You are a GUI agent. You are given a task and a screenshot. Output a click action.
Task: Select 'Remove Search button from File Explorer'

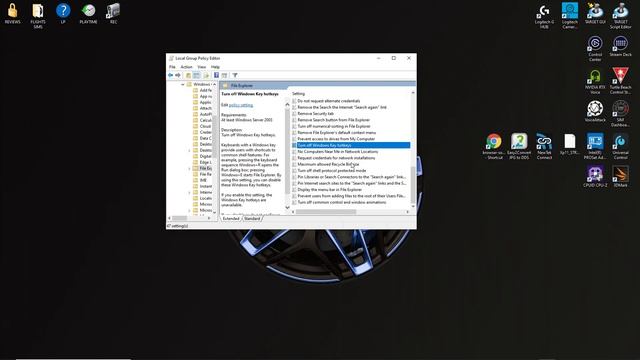[x=333, y=120]
